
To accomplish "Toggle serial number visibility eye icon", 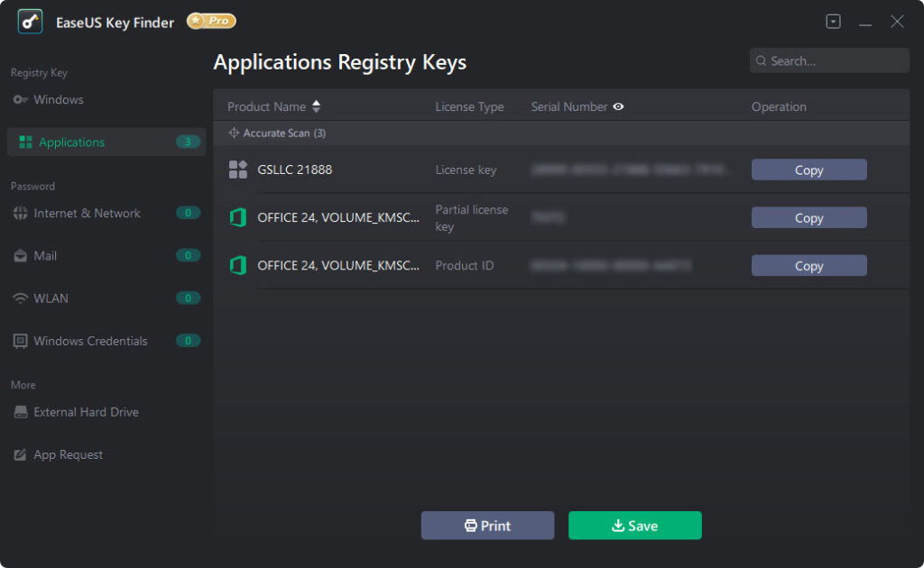I will [618, 106].
